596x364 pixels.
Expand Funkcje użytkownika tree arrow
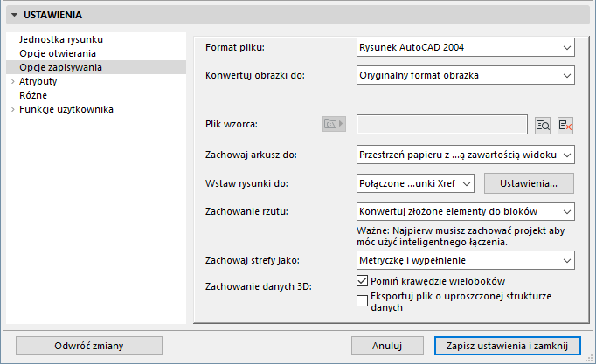click(12, 109)
